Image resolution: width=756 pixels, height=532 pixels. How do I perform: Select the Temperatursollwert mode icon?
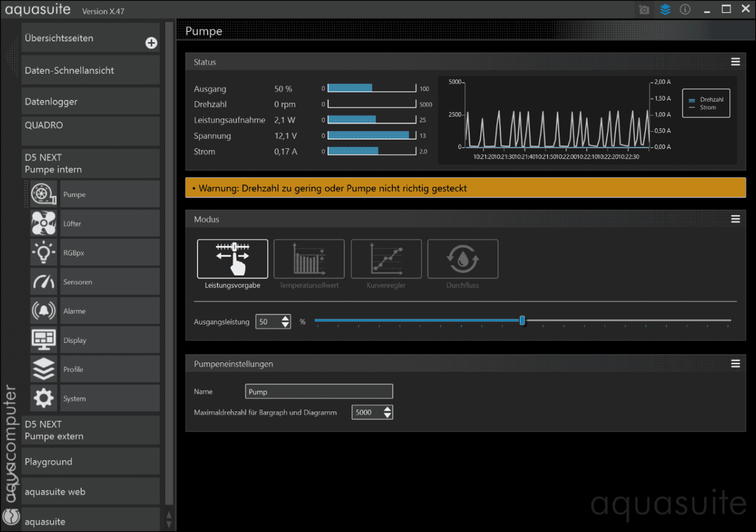pos(309,259)
